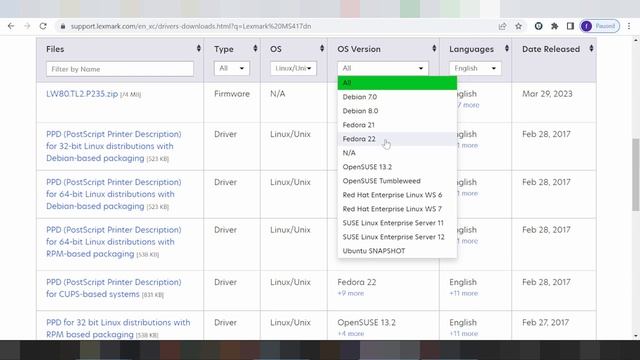The height and width of the screenshot is (360, 640).
Task: Focus the Filter by Name field
Action: click(120, 69)
